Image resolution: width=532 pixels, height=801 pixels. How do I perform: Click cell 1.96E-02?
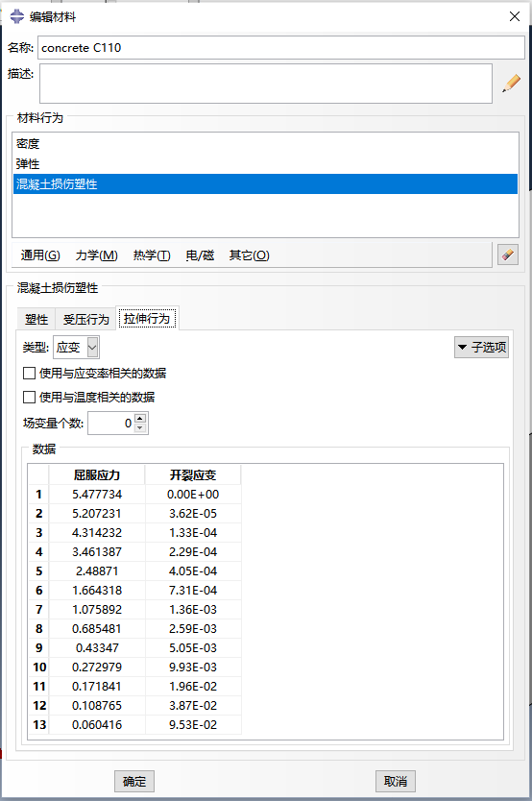pyautogui.click(x=193, y=687)
